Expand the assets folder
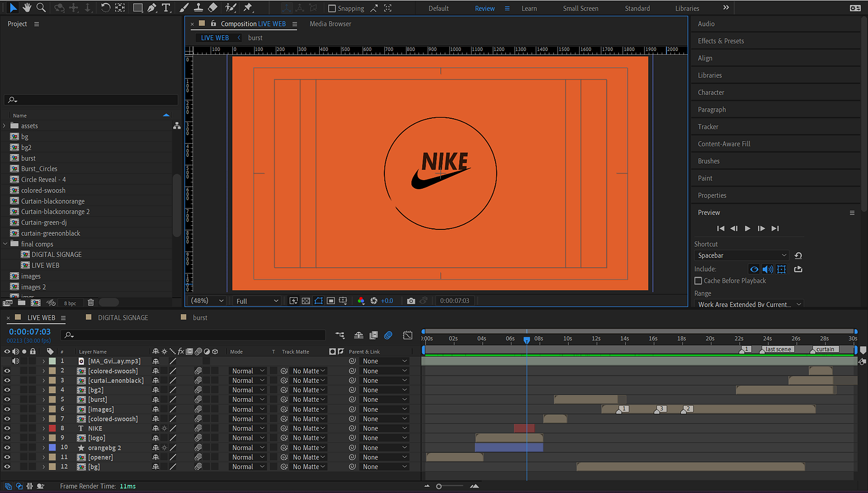 pyautogui.click(x=5, y=126)
